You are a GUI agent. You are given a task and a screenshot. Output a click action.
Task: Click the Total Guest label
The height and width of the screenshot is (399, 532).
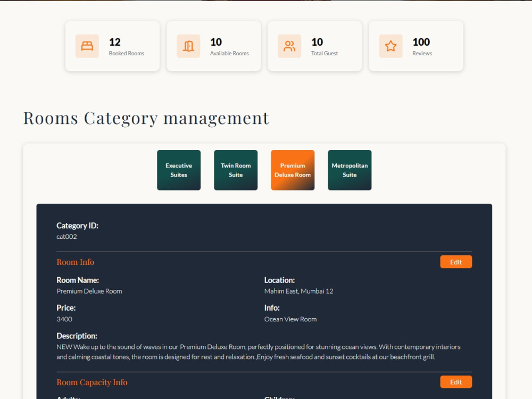tap(325, 53)
